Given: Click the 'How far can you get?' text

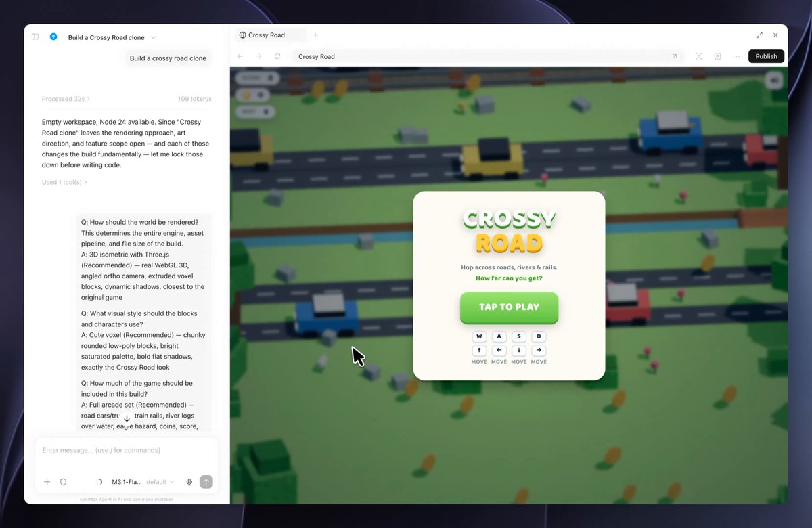Looking at the screenshot, I should 509,278.
